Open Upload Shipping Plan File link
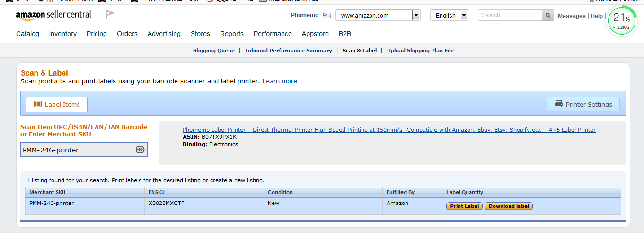 pos(420,50)
